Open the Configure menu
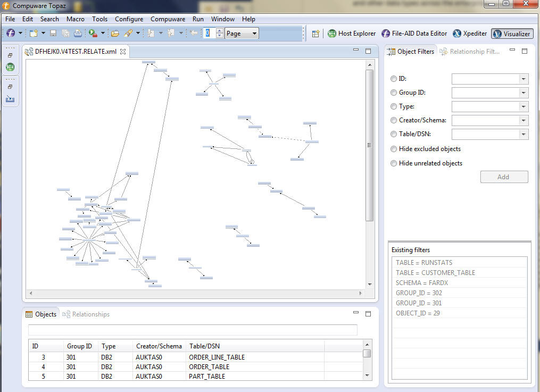Viewport: 540px width, 392px height. (129, 19)
